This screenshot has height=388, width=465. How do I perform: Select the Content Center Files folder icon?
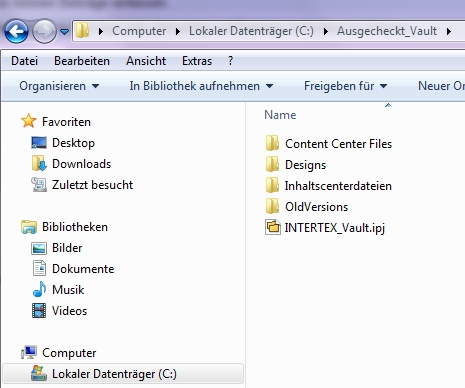click(x=272, y=143)
